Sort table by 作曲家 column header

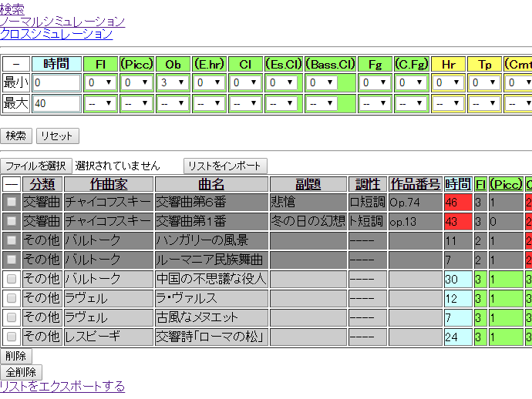109,184
